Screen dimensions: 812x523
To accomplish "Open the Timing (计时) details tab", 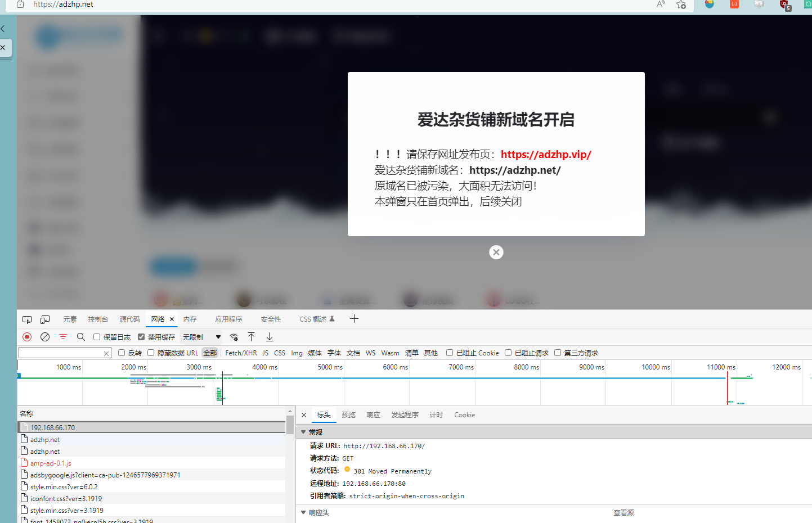I will (x=436, y=415).
